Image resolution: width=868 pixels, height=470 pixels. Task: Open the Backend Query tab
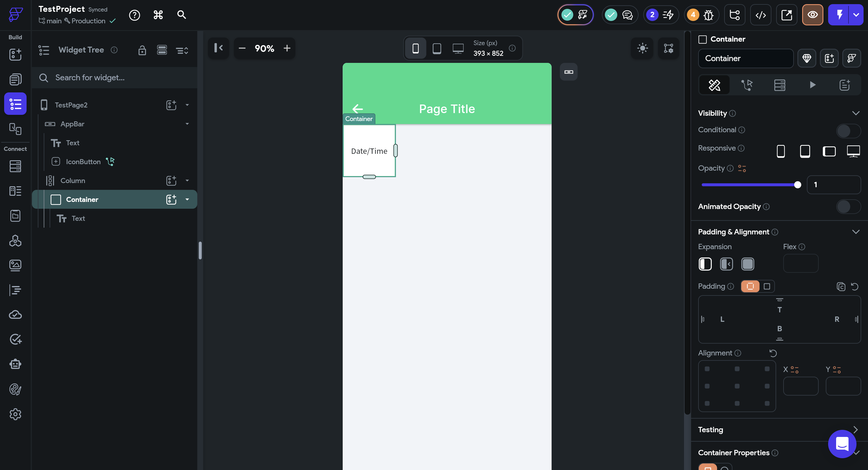[x=779, y=84]
